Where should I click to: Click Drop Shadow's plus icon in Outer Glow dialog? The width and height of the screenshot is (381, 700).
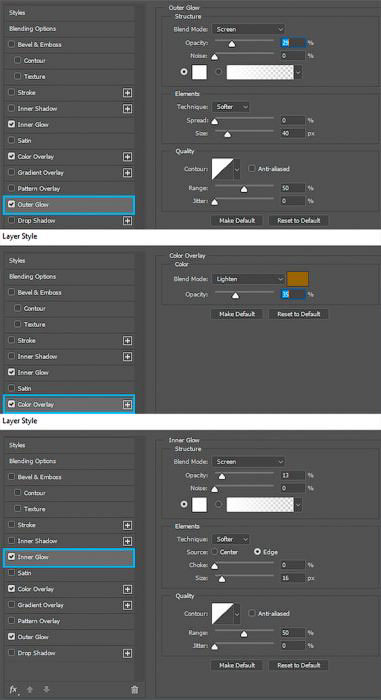tap(127, 221)
